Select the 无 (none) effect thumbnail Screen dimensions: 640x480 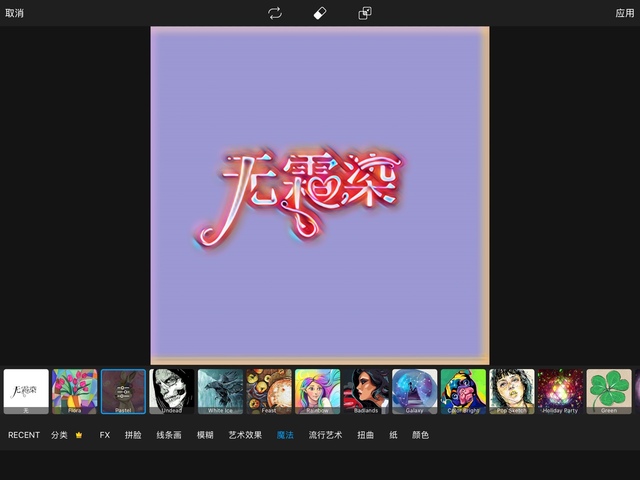click(26, 391)
